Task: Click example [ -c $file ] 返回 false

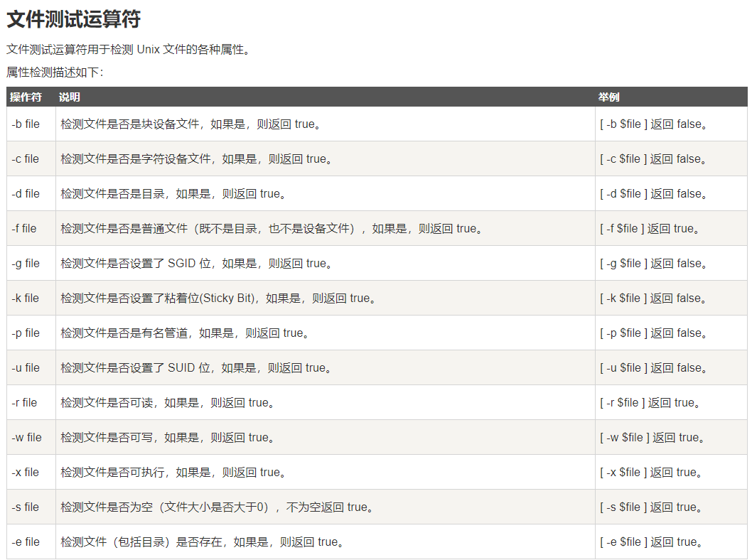Action: tap(653, 159)
